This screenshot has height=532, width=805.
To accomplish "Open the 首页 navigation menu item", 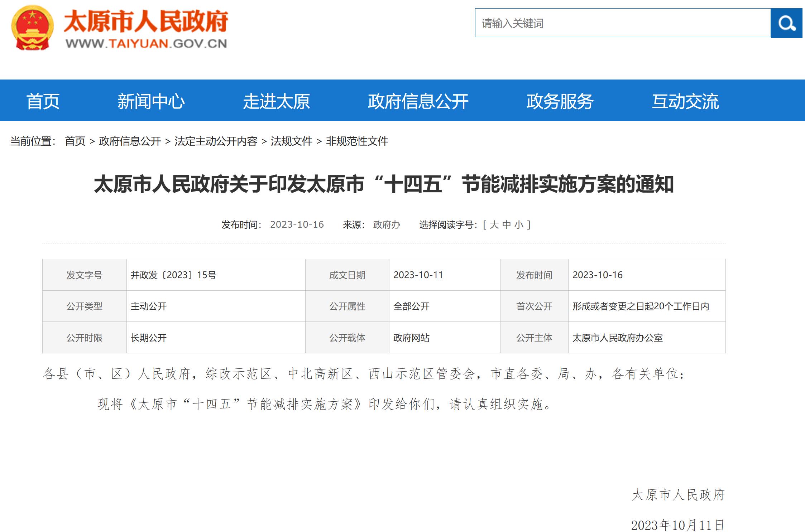I will tap(43, 101).
